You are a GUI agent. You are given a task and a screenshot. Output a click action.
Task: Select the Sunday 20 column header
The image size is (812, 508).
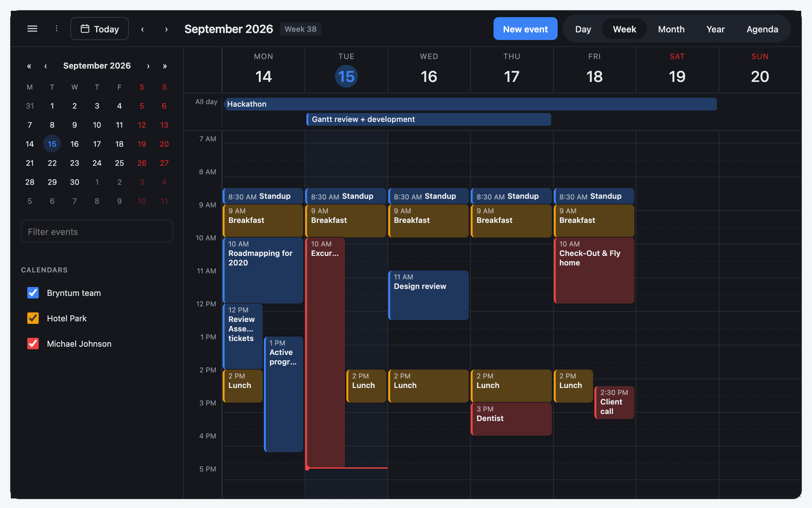click(760, 70)
